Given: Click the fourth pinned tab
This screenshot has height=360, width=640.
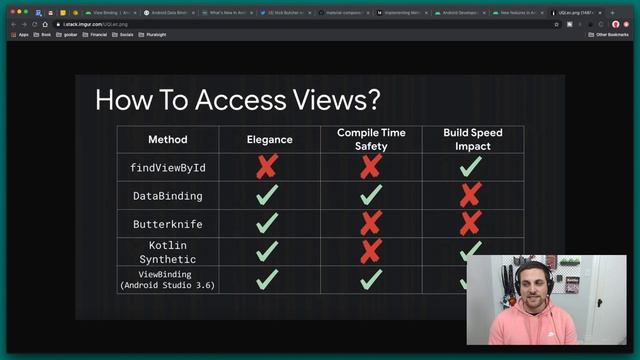Looking at the screenshot, I should click(x=75, y=13).
